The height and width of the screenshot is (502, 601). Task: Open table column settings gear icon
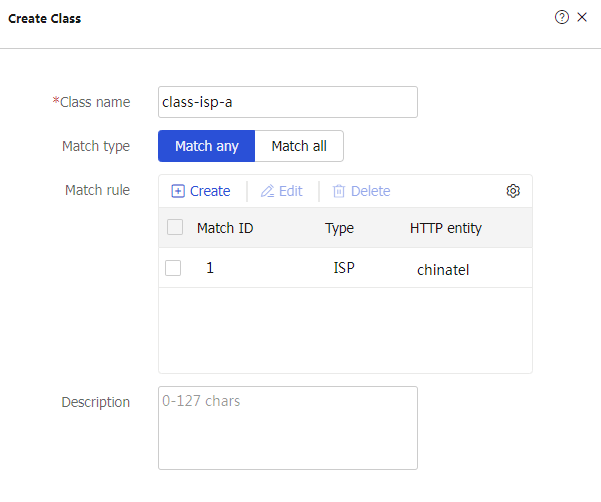(x=513, y=191)
